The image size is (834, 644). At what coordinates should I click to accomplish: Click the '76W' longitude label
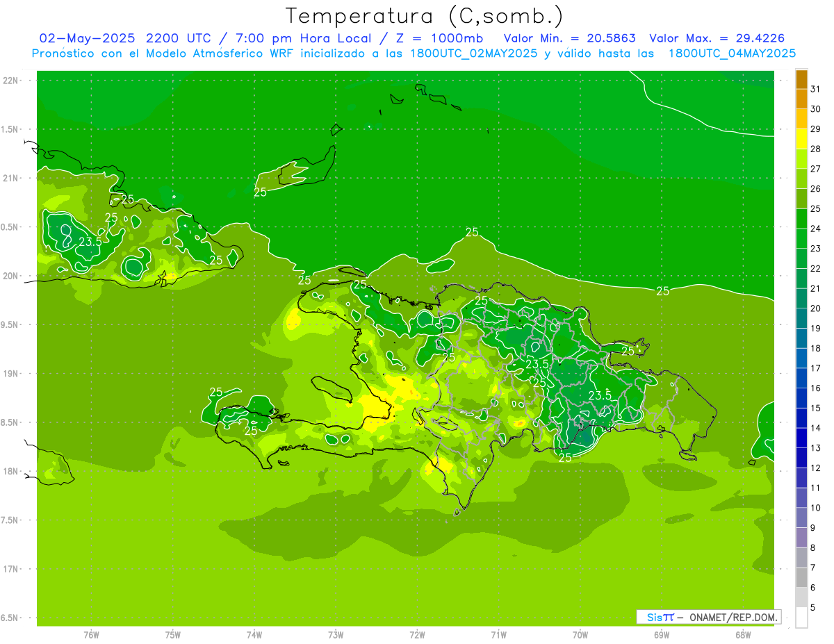[91, 634]
